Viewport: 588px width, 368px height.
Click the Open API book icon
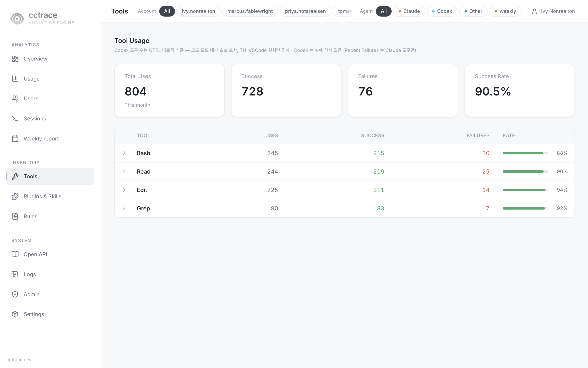point(15,254)
